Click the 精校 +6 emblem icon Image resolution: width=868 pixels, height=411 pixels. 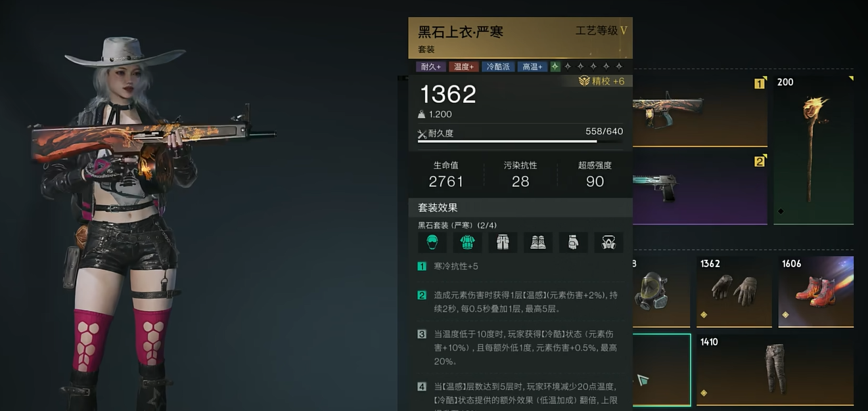[584, 81]
